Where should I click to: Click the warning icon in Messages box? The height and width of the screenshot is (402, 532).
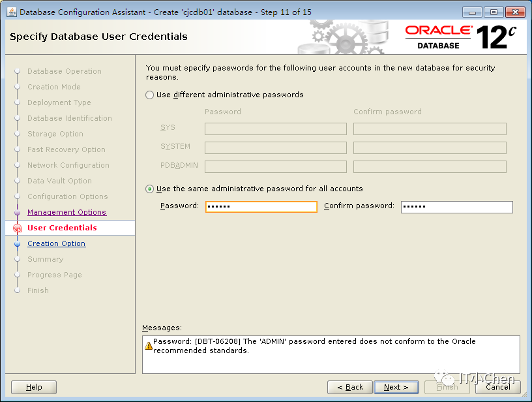[x=149, y=346]
